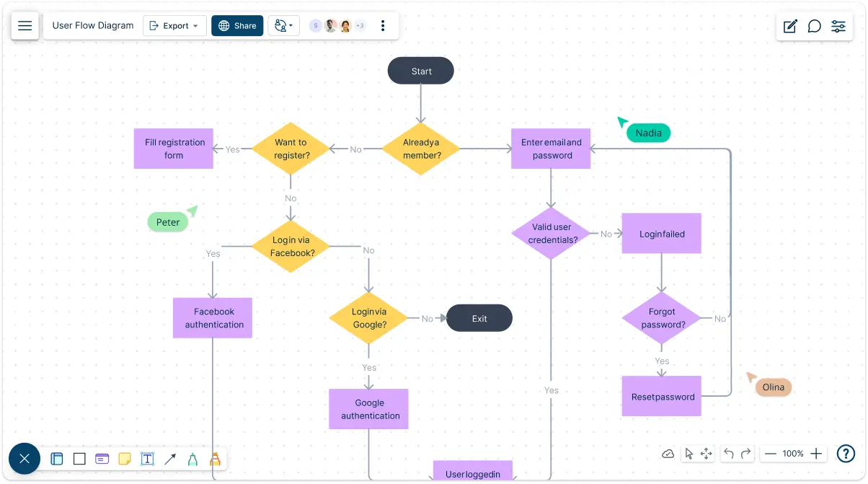Open the comments speech bubble icon

pyautogui.click(x=814, y=26)
